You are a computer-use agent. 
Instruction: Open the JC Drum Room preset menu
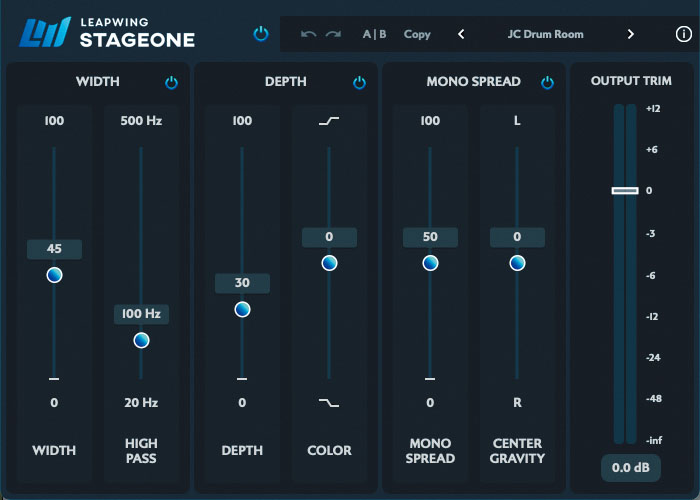tap(545, 34)
